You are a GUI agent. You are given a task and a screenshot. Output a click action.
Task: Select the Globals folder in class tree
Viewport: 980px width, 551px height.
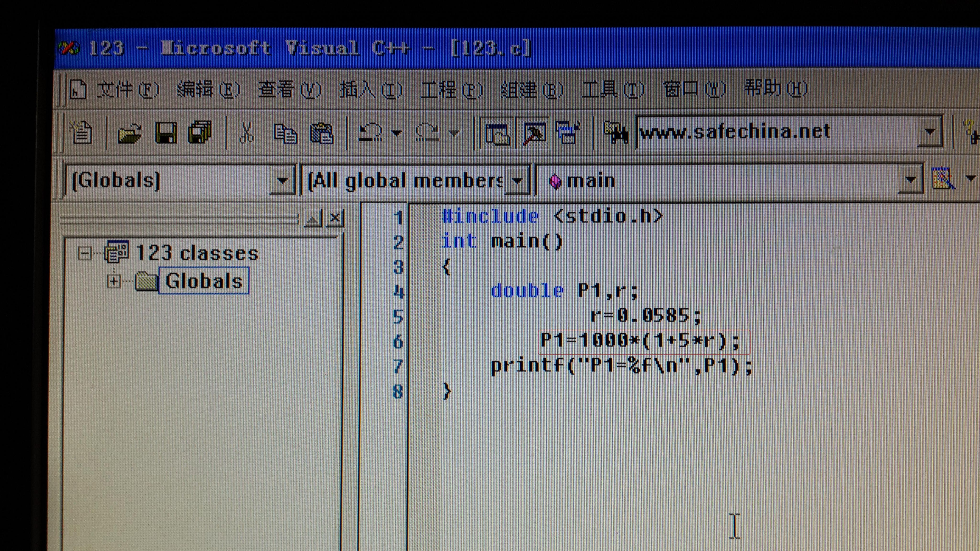[203, 281]
